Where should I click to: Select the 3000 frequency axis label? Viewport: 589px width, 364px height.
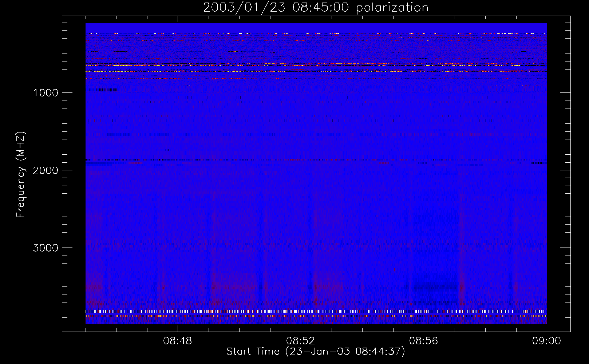tap(46, 248)
